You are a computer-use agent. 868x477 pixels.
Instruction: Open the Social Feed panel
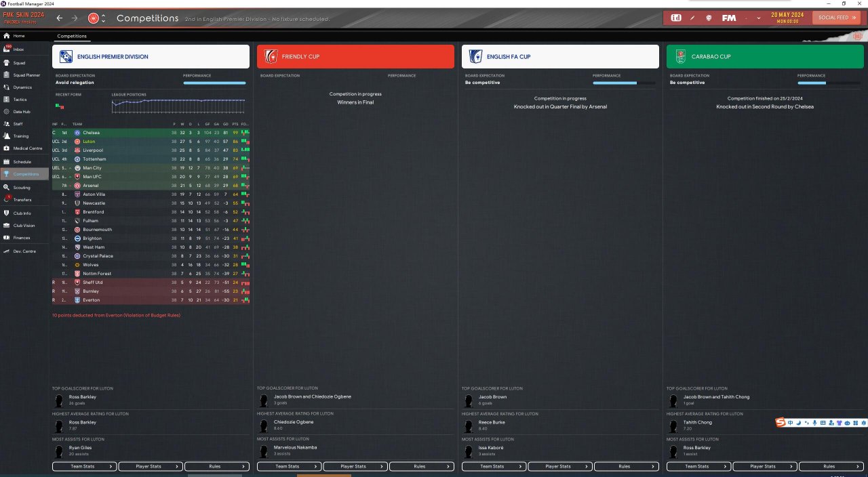pyautogui.click(x=835, y=18)
